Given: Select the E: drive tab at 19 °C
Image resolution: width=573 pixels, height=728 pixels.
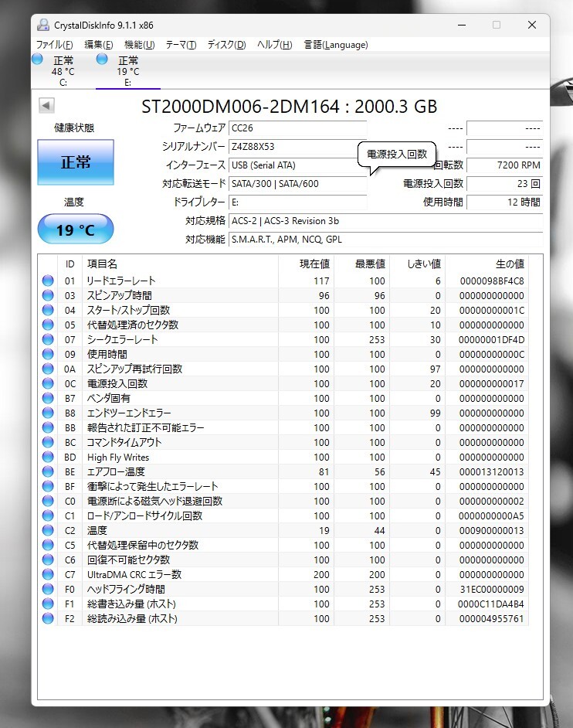Looking at the screenshot, I should 128,70.
